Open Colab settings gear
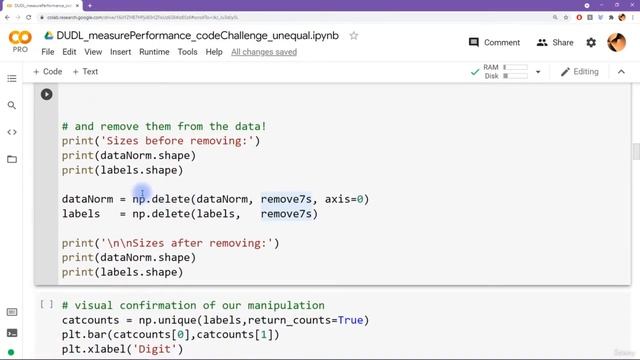Viewport: 640px width, 360px height. tap(591, 42)
